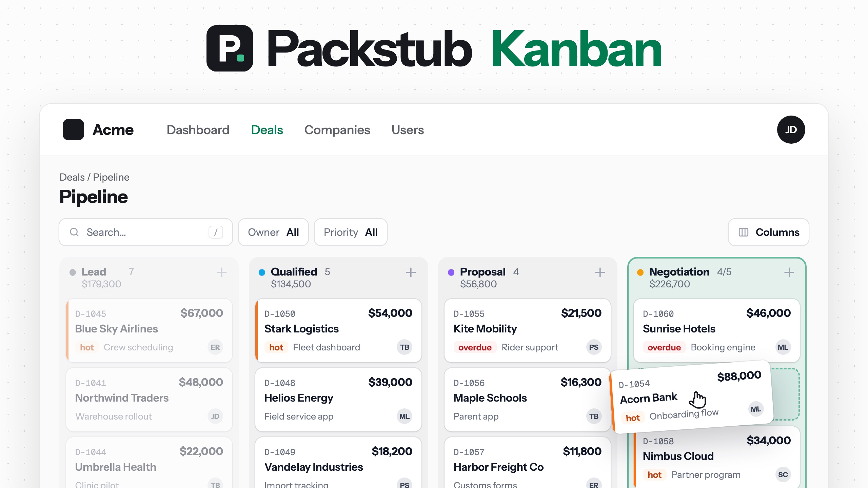Screen dimensions: 868x488
Task: Select the Deals navigation tab
Action: pyautogui.click(x=267, y=130)
